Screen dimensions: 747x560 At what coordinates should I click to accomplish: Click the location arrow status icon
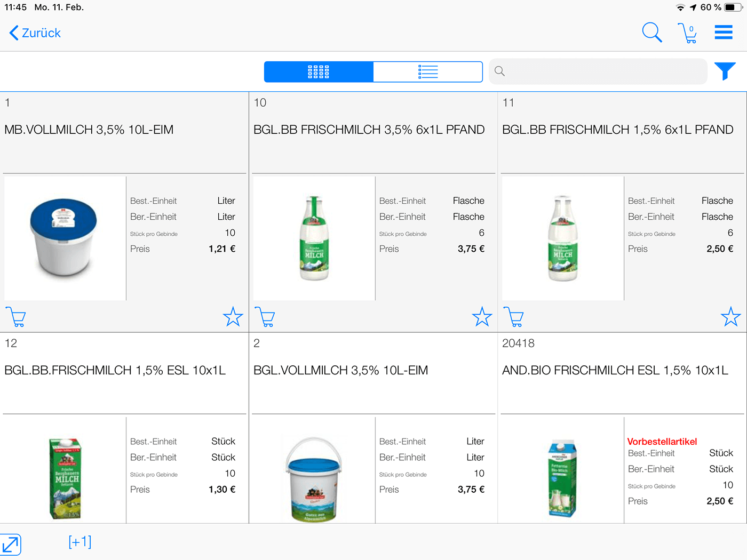pos(693,7)
